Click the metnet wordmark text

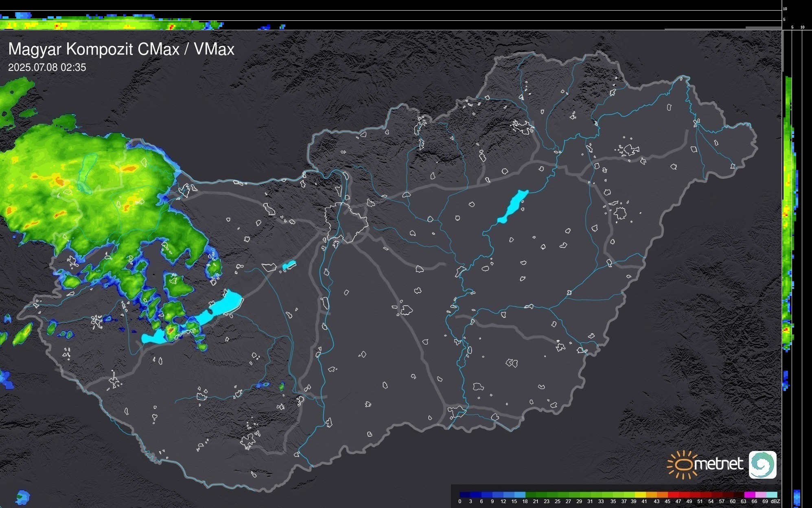click(x=719, y=464)
